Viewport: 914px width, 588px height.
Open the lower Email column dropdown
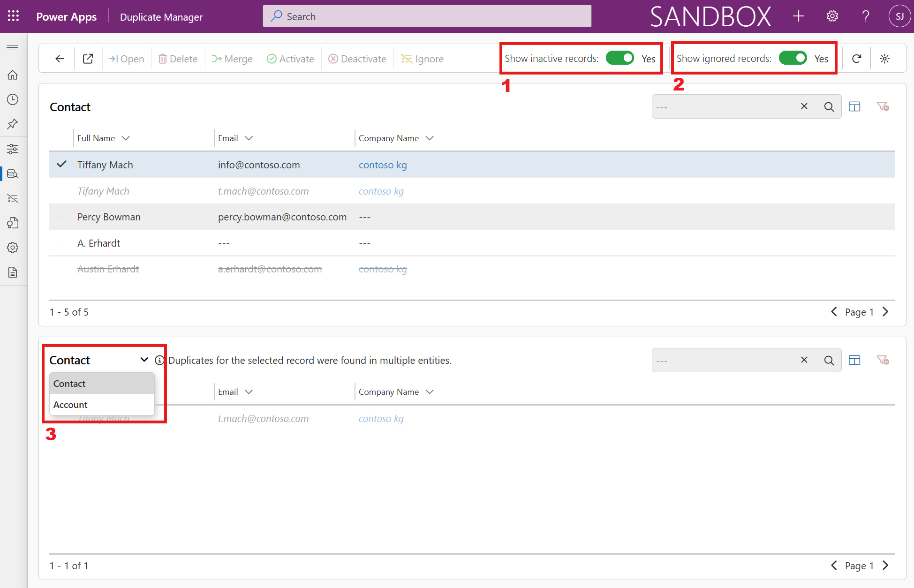(249, 392)
